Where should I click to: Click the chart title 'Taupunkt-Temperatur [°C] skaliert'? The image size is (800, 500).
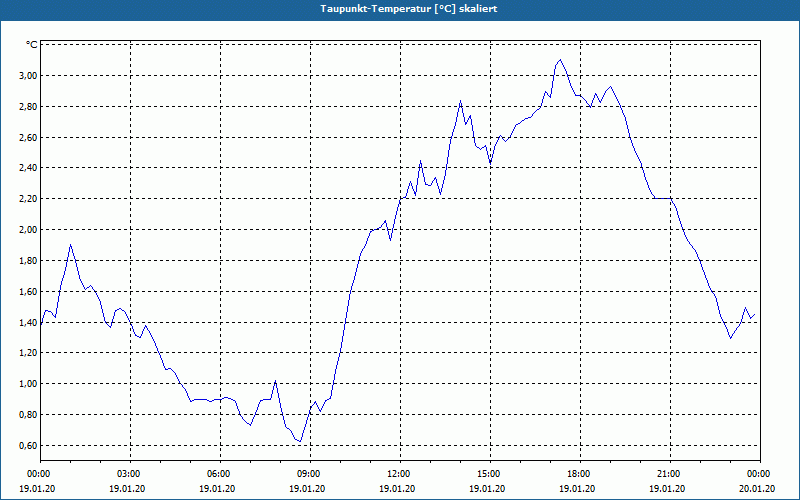(409, 9)
